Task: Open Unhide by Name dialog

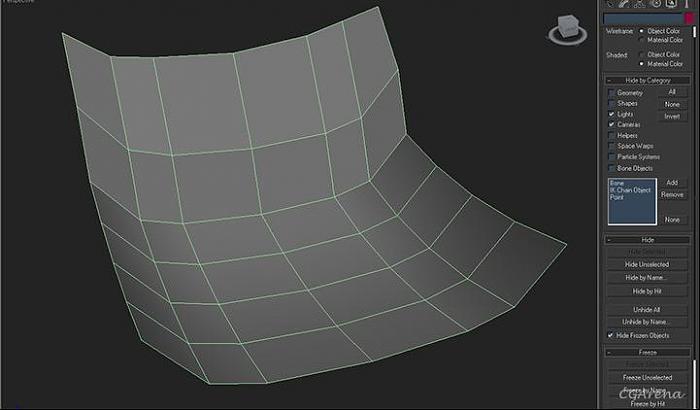Action: 646,322
